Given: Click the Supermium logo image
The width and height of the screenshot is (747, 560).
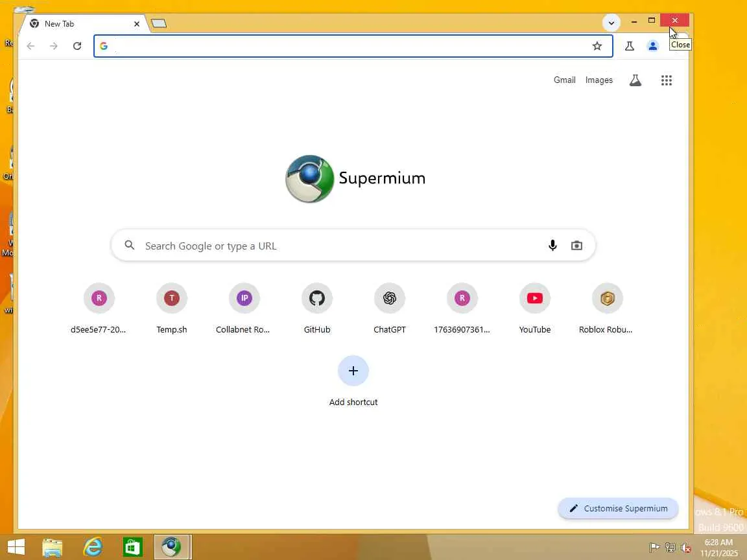Looking at the screenshot, I should pos(310,179).
